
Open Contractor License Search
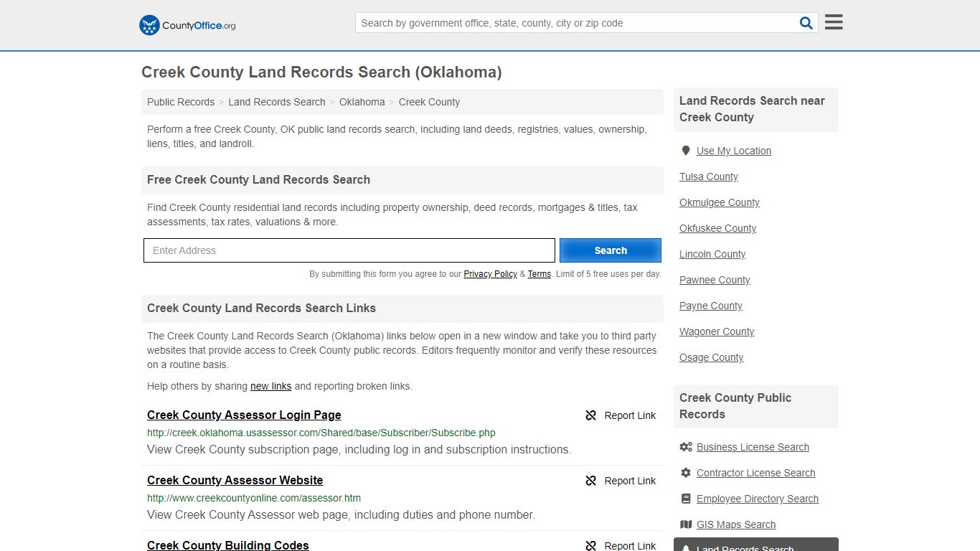(756, 473)
